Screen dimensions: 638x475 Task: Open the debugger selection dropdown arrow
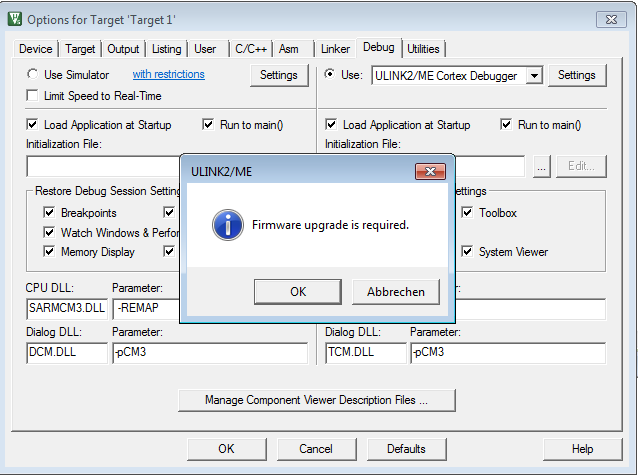(x=535, y=76)
